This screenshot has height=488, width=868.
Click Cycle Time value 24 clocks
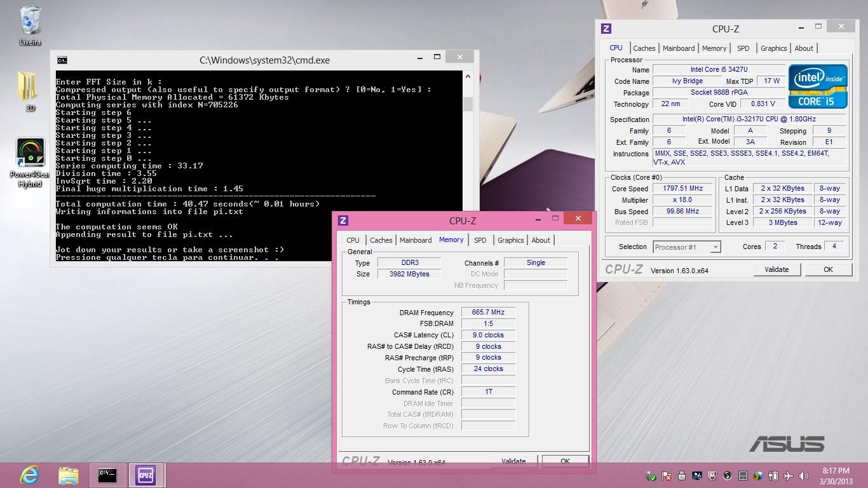click(x=488, y=369)
